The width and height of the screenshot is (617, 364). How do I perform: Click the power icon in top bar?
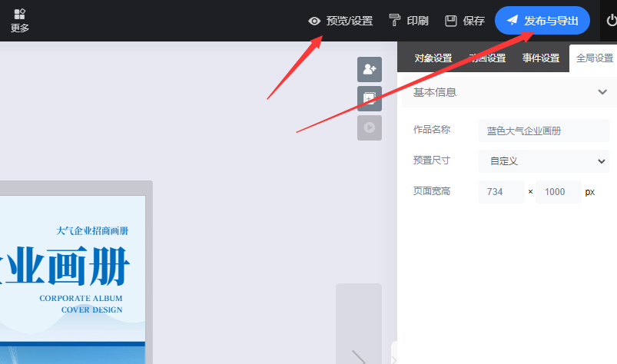(x=611, y=21)
